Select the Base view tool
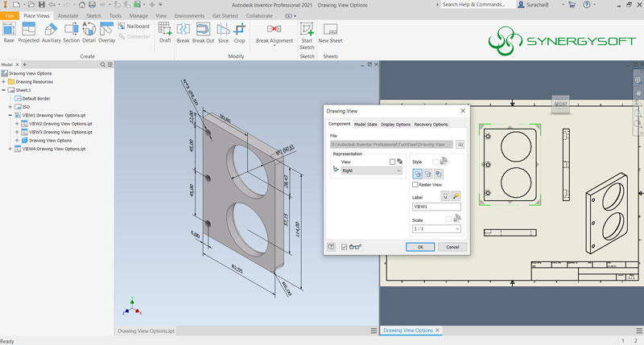 click(x=9, y=31)
